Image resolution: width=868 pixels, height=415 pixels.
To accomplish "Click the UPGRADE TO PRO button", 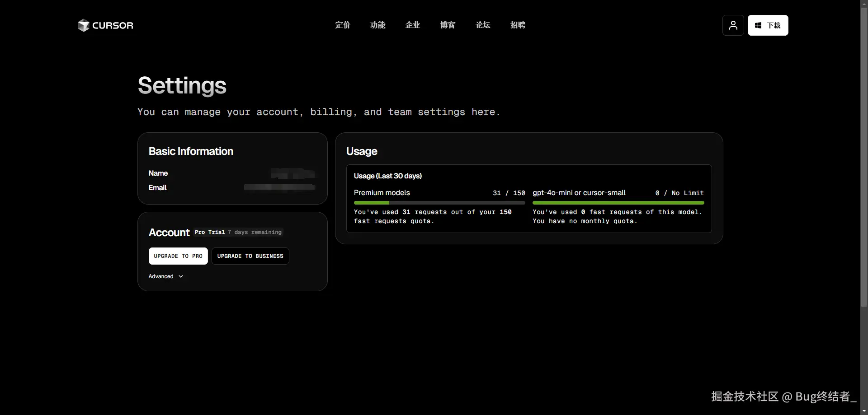I will click(178, 256).
